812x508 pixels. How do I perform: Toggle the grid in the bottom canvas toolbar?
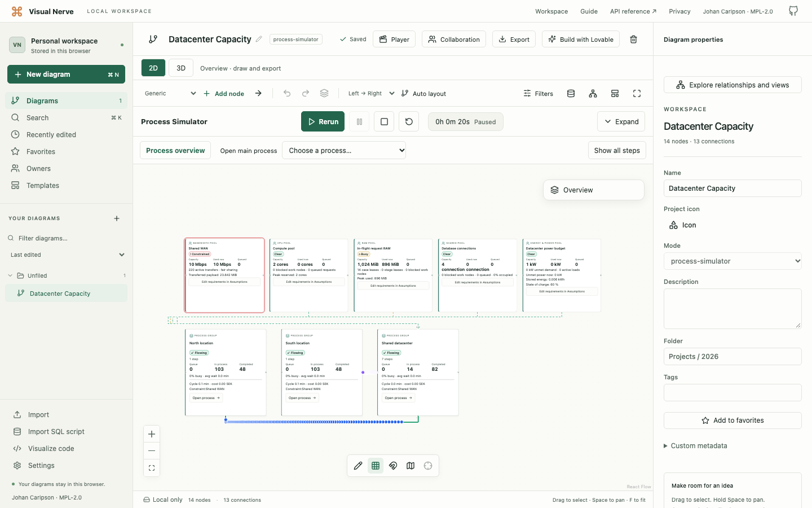coord(376,466)
